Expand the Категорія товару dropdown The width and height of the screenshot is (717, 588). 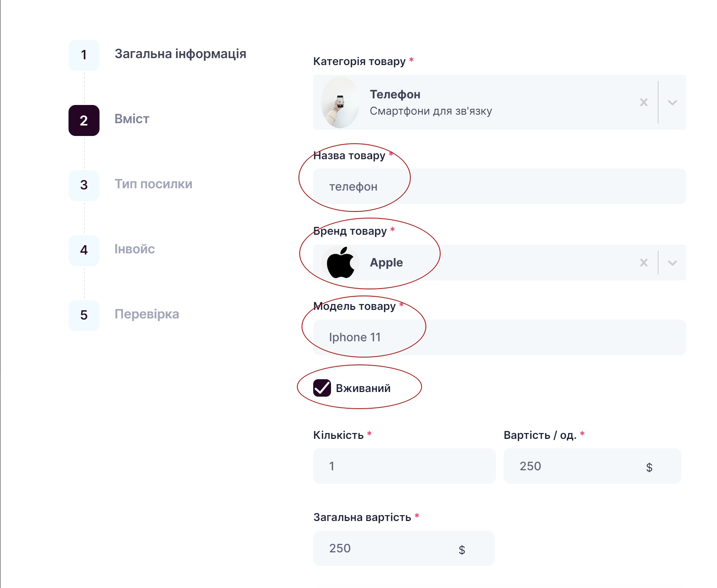672,103
